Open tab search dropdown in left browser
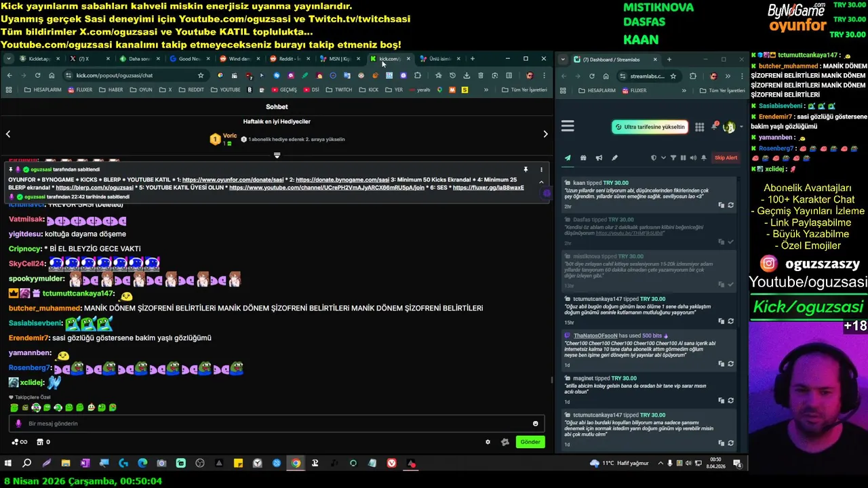The height and width of the screenshot is (488, 868). click(x=8, y=59)
